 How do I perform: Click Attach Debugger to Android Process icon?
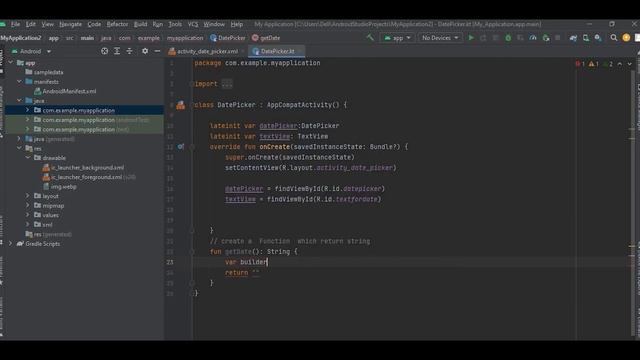click(546, 38)
